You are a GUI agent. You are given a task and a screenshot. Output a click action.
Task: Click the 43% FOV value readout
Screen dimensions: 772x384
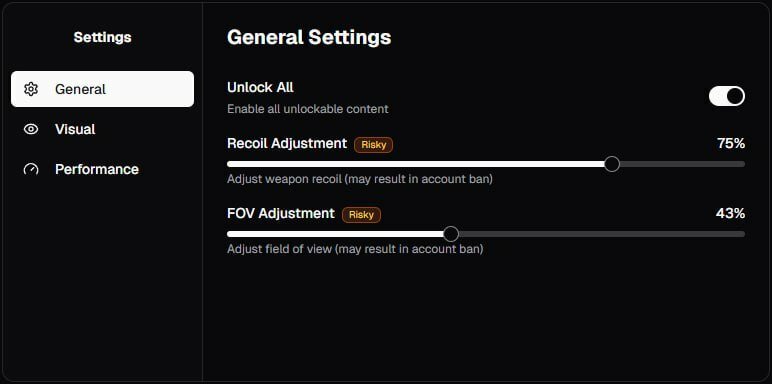tap(730, 213)
